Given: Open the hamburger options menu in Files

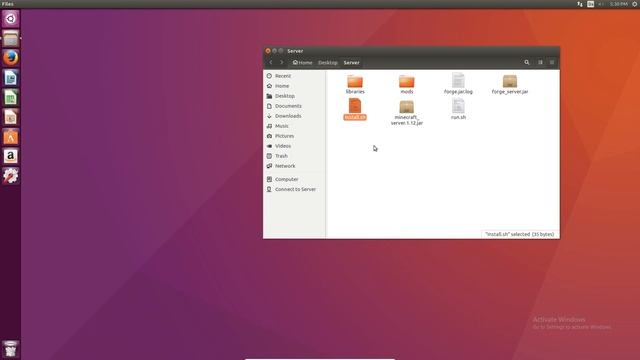Looking at the screenshot, I should 552,62.
